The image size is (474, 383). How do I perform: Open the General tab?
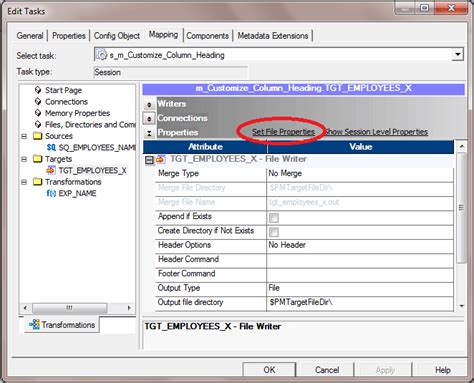click(x=30, y=36)
